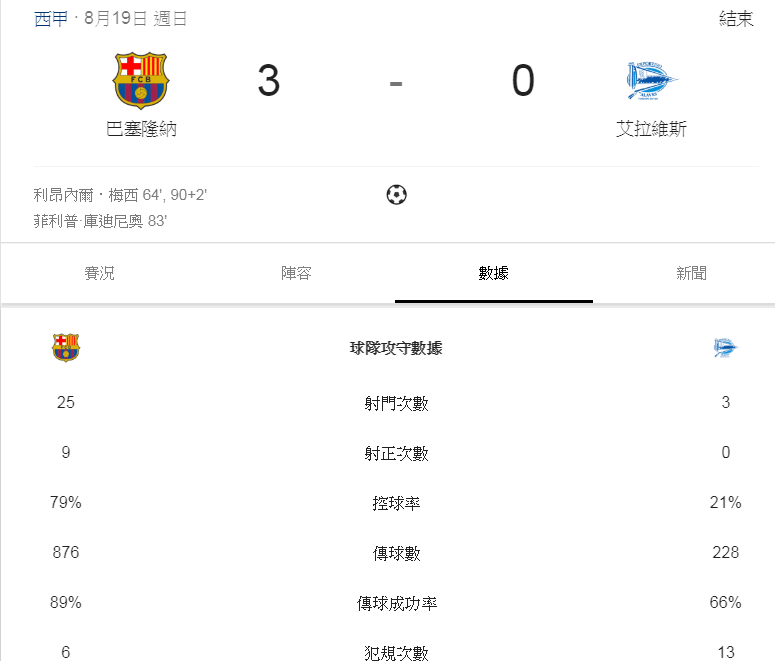
Task: Click the 梅西 64', 90+2' scorer line
Action: click(120, 195)
